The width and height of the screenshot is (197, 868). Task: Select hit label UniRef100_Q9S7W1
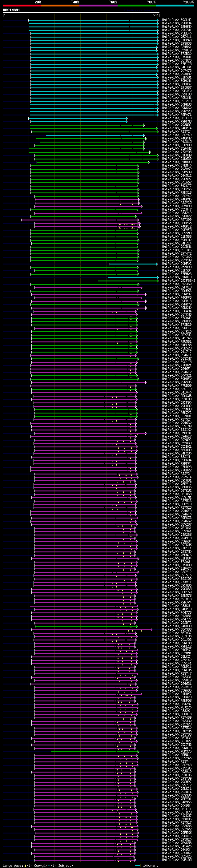point(177,30)
